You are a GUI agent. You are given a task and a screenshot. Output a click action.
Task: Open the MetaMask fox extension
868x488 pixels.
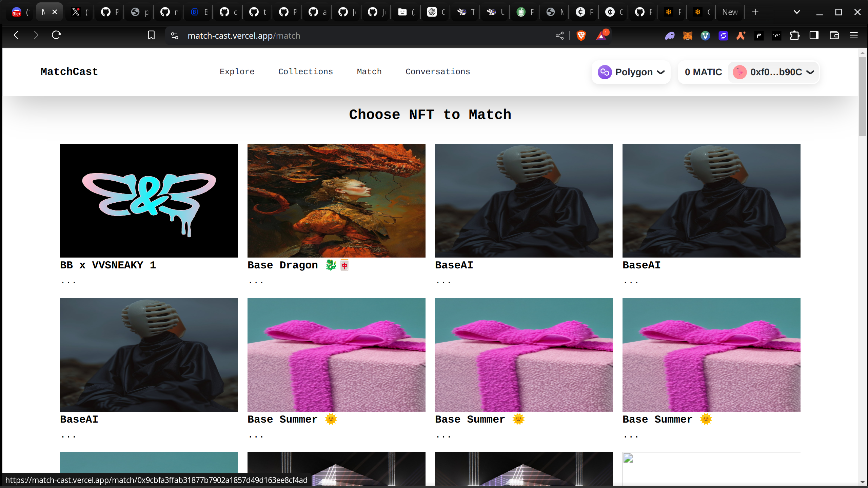click(x=688, y=36)
